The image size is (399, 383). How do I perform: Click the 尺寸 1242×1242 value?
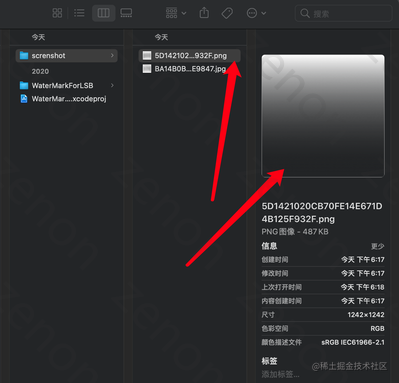point(366,315)
